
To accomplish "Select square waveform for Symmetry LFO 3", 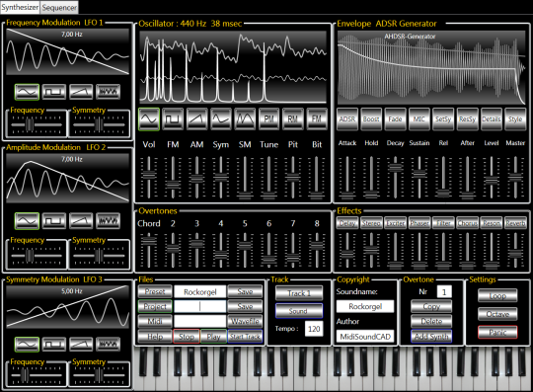I will pos(54,344).
